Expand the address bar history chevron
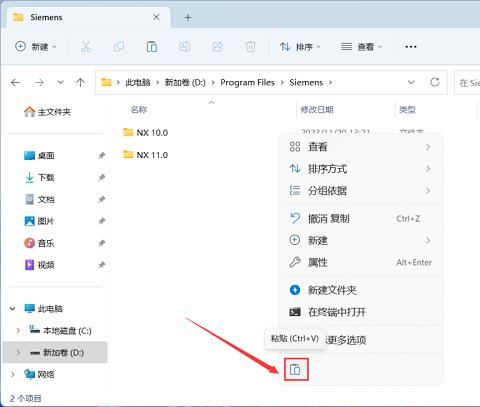 click(411, 82)
